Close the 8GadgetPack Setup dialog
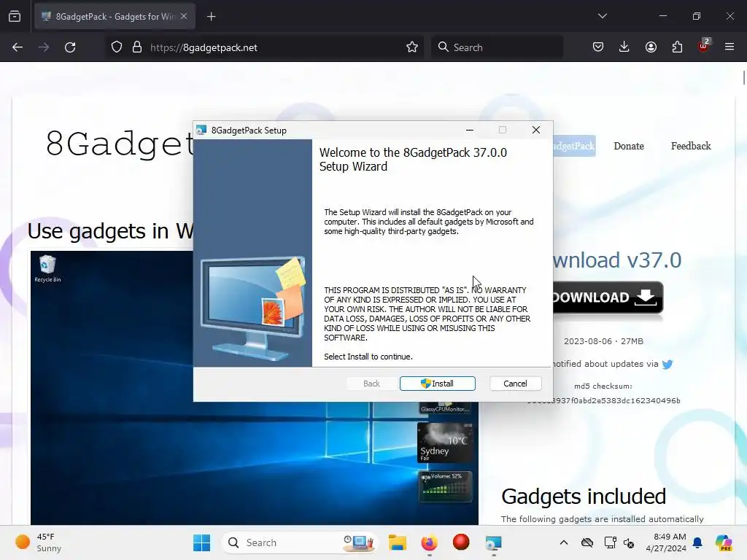Screen dimensions: 747x560 pos(536,130)
